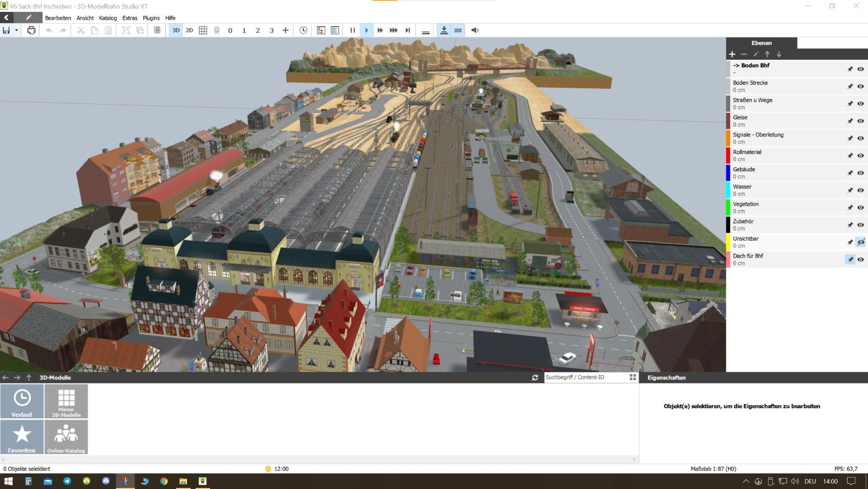Toggle visibility of Unsichtbar layer

pyautogui.click(x=860, y=242)
